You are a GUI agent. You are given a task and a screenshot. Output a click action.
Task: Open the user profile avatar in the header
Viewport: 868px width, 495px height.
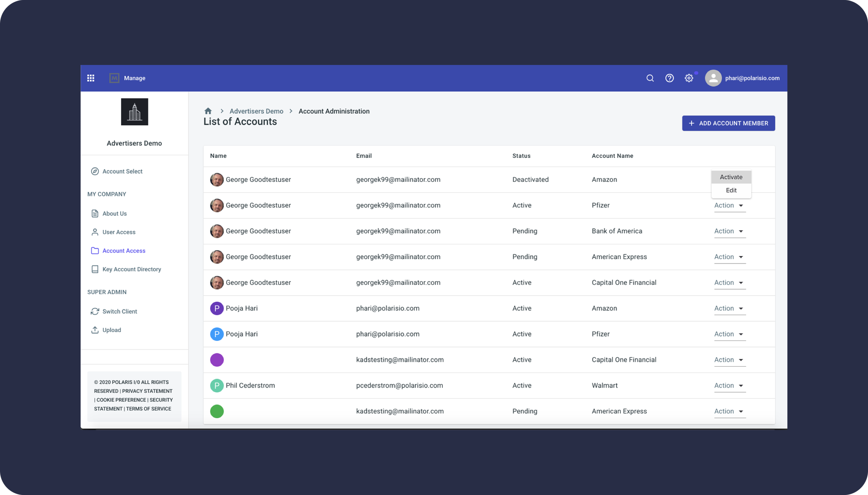tap(713, 78)
